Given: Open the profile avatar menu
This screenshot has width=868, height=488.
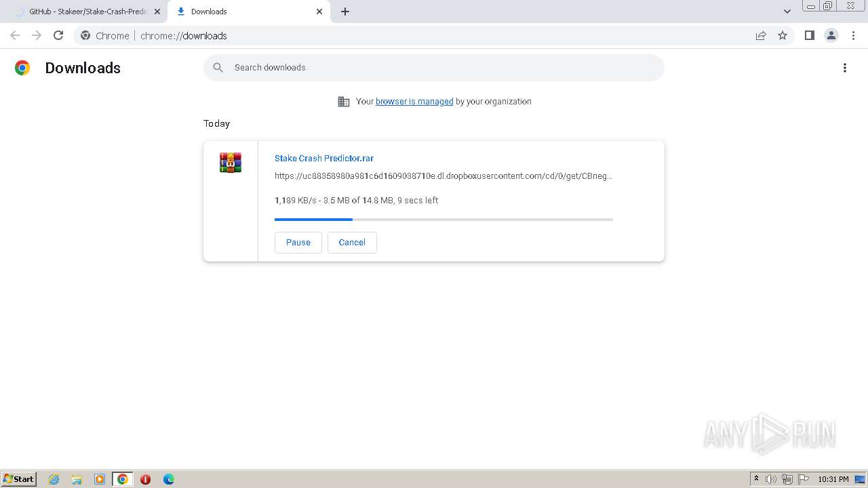Looking at the screenshot, I should click(x=831, y=35).
